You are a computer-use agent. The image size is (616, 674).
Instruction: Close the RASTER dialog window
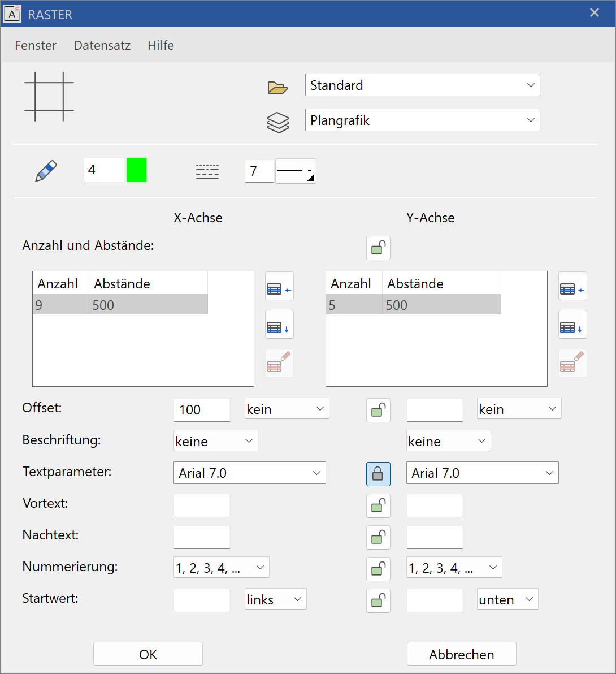click(x=595, y=13)
